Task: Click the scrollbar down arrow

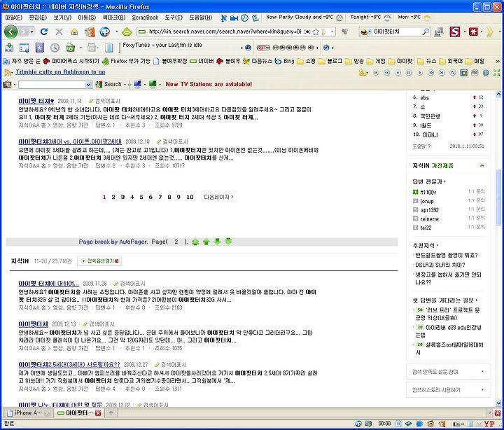Action: click(498, 403)
